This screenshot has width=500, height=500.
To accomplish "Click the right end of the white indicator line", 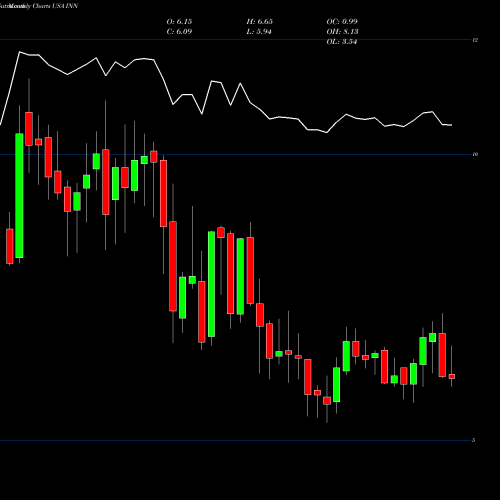I will (x=451, y=125).
